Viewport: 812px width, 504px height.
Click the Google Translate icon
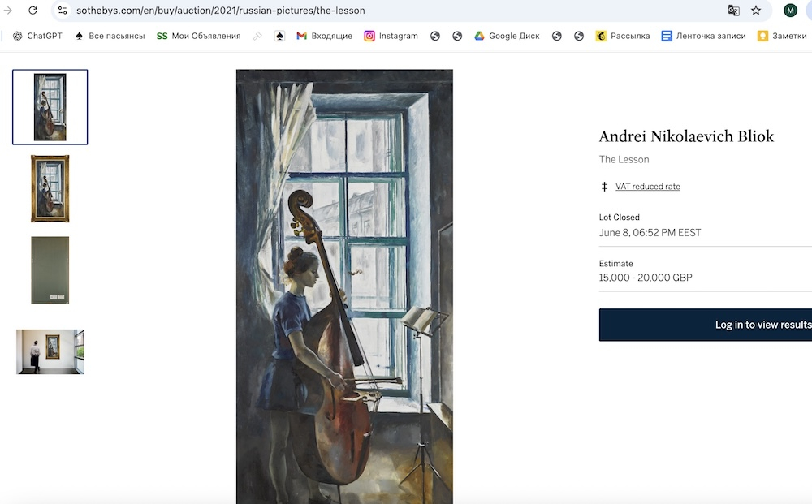733,11
